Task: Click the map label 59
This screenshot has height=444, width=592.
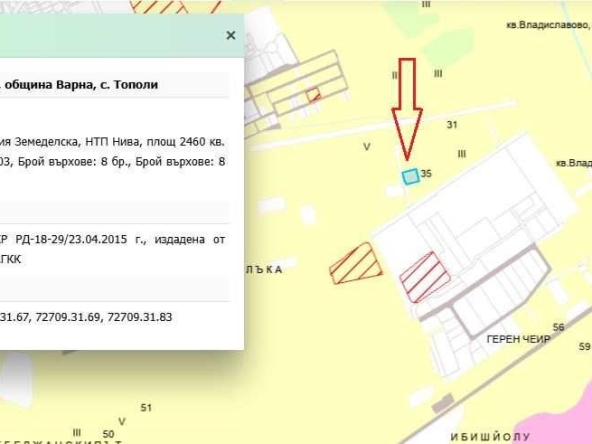Action: coord(584,346)
